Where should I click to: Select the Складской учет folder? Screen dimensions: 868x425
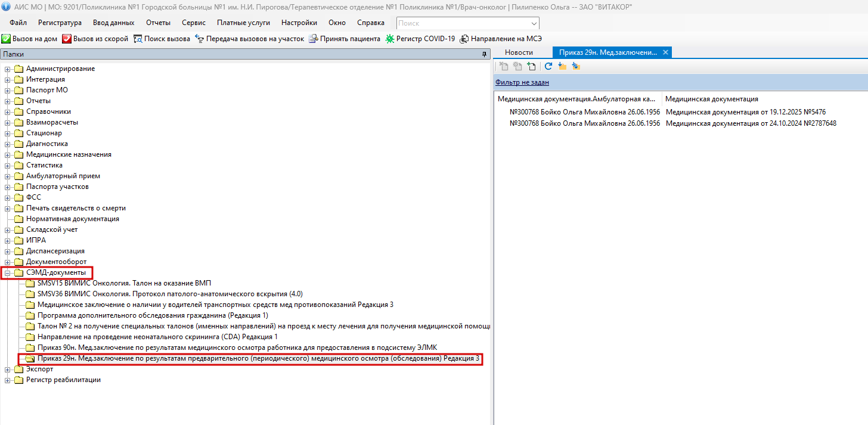click(x=52, y=229)
